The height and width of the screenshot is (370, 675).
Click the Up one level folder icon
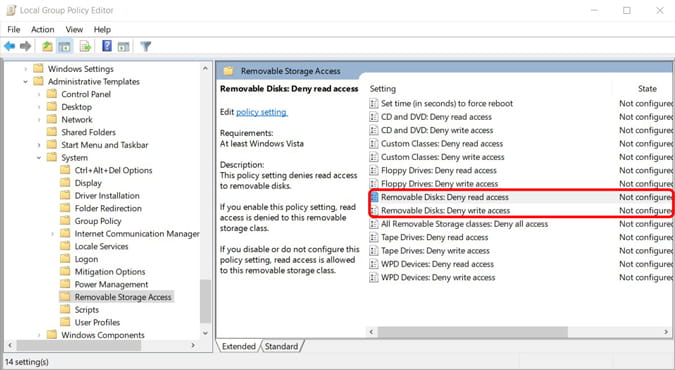click(47, 46)
